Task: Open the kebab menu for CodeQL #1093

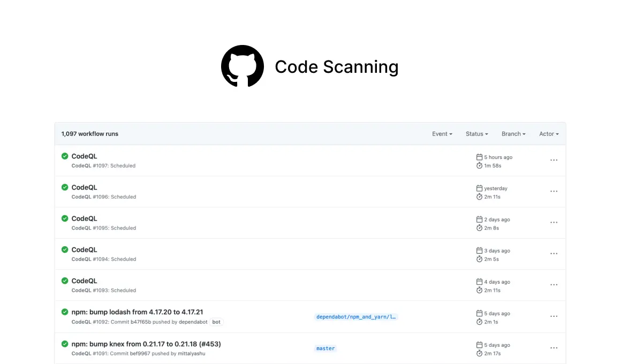Action: (554, 285)
